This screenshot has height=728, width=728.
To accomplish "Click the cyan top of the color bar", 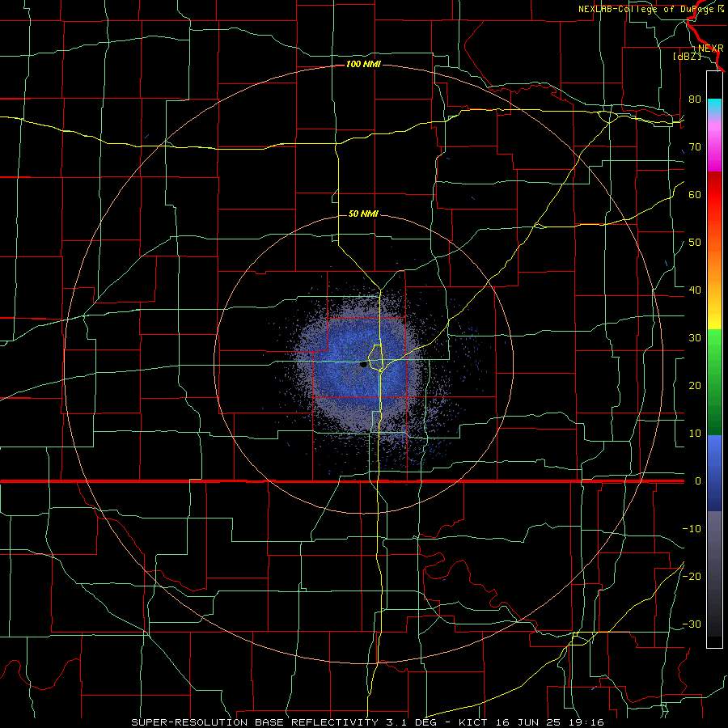I will point(714,107).
